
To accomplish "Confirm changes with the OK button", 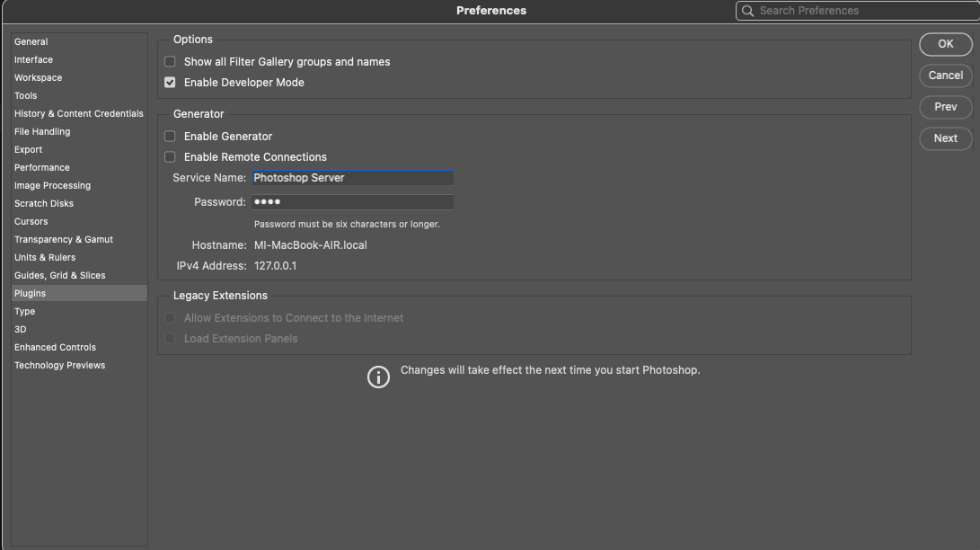I will pyautogui.click(x=945, y=44).
